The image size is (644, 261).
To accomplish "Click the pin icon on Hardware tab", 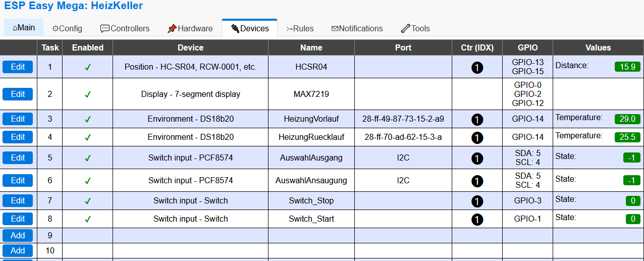I will tap(172, 29).
